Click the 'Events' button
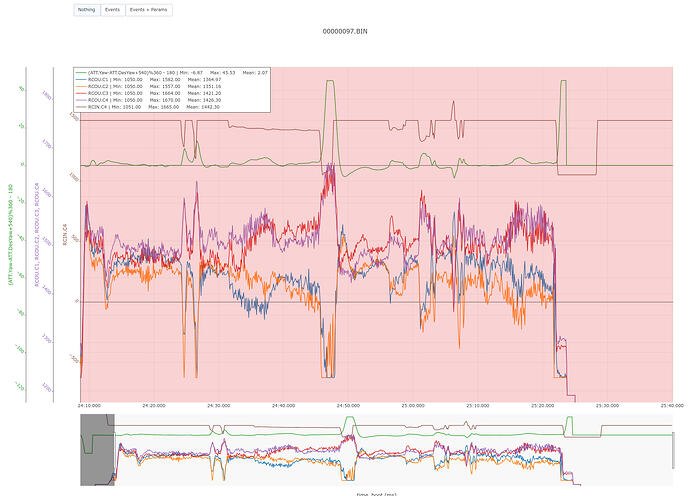This screenshot has height=496, width=690. click(113, 10)
